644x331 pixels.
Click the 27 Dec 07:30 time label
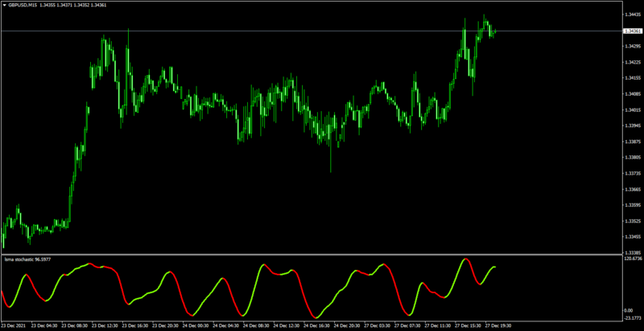pyautogui.click(x=407, y=325)
